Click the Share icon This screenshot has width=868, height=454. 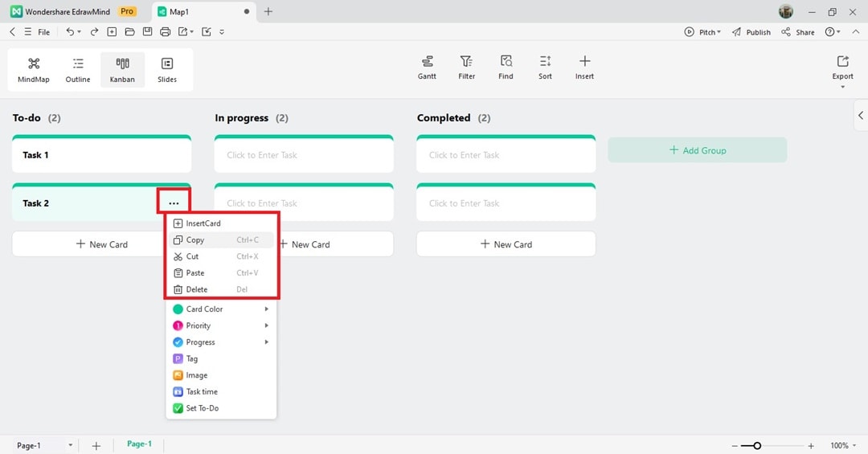click(797, 32)
